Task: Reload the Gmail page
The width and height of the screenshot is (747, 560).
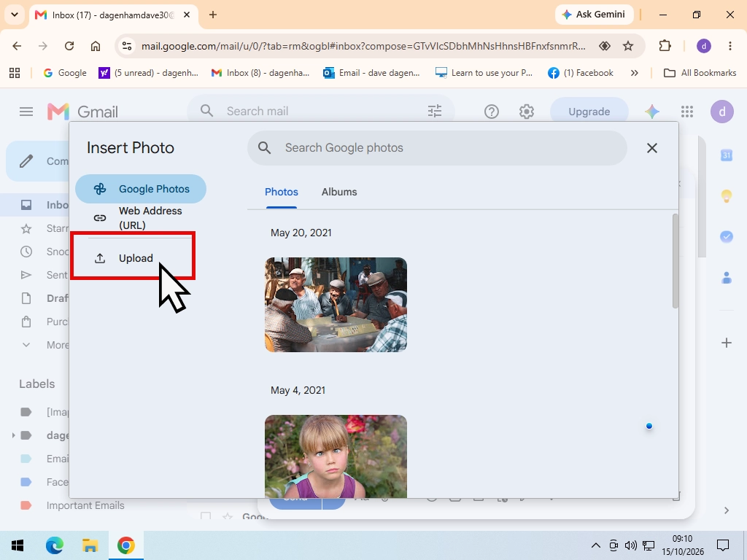Action: click(69, 46)
